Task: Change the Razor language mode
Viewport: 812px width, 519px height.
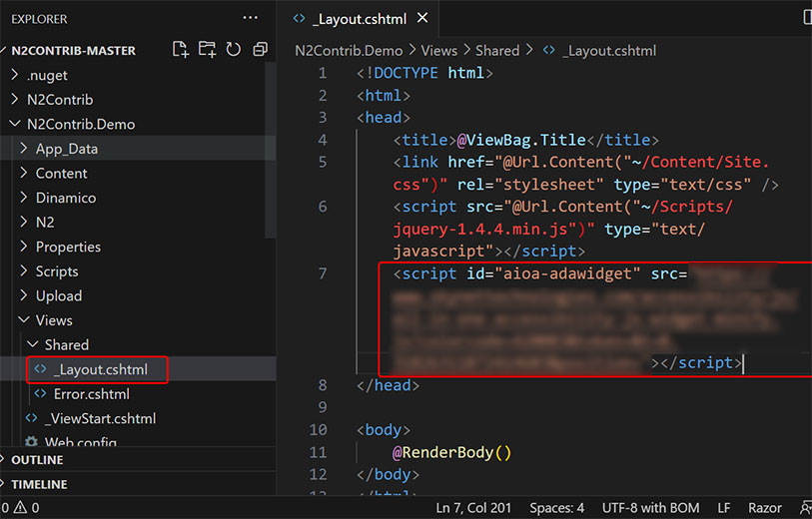Action: pos(764,508)
